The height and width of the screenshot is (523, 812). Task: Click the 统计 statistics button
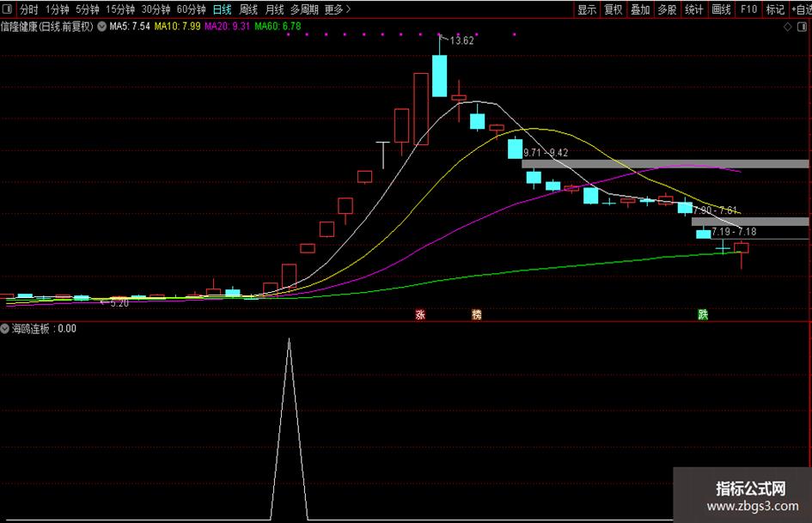pyautogui.click(x=694, y=9)
